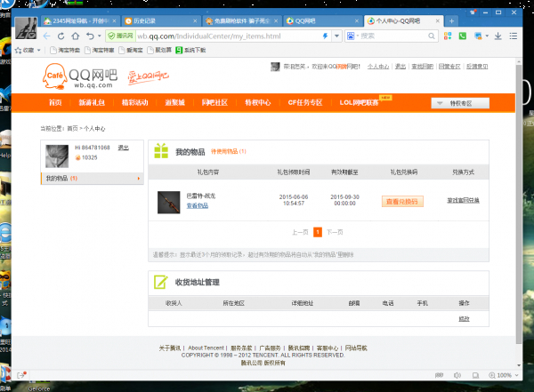Open the 网吧社区 navigation item

click(x=214, y=103)
